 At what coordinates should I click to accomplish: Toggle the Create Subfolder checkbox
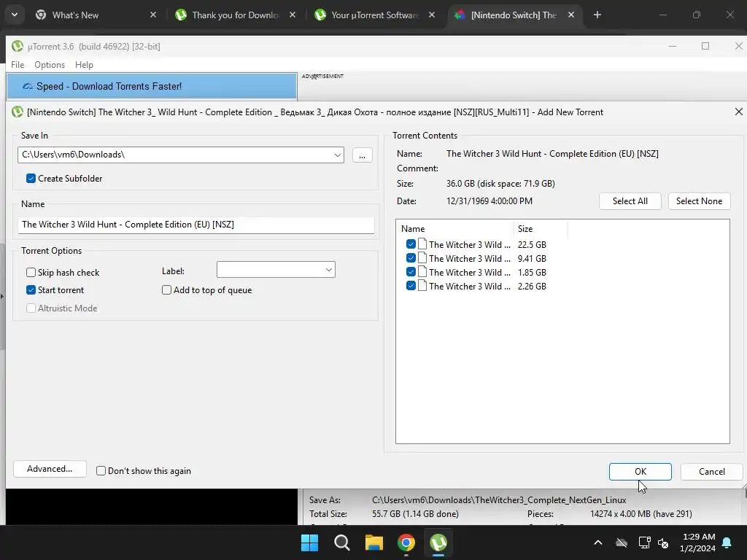(x=31, y=178)
